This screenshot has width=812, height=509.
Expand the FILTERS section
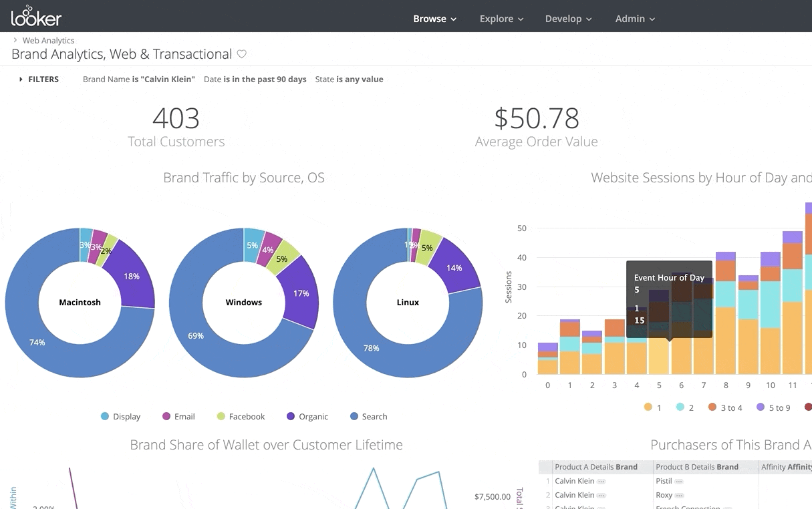(39, 79)
